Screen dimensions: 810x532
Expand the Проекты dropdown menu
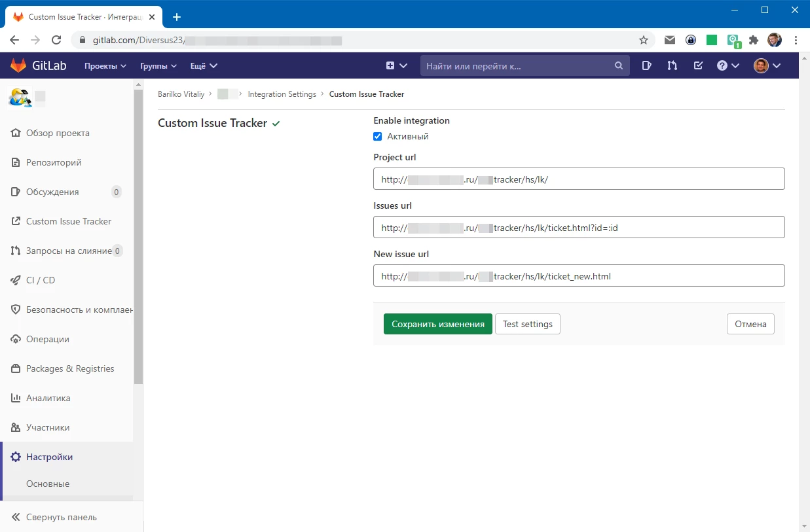105,66
